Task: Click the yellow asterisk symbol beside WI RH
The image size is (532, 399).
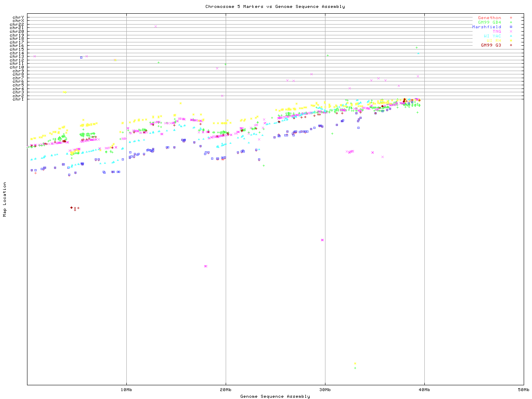Action: click(x=511, y=41)
